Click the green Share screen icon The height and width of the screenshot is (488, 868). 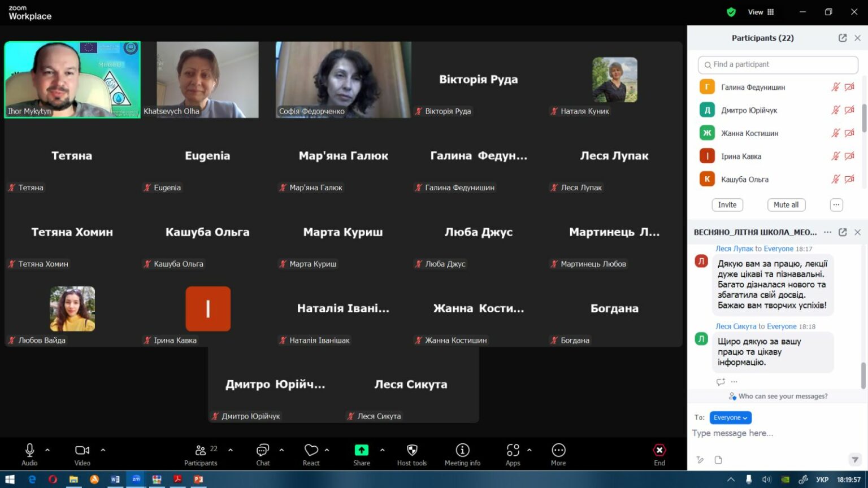coord(361,450)
